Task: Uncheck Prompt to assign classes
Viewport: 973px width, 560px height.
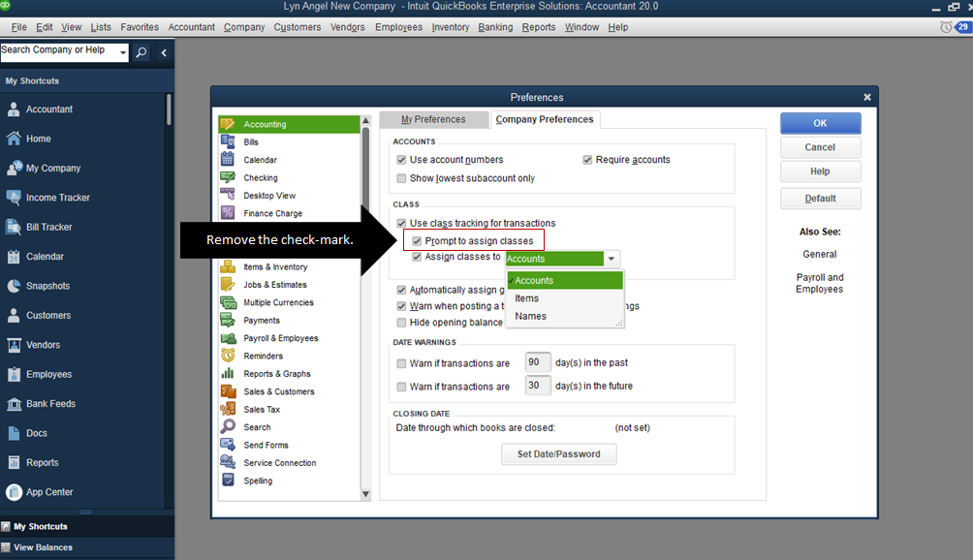Action: tap(417, 241)
